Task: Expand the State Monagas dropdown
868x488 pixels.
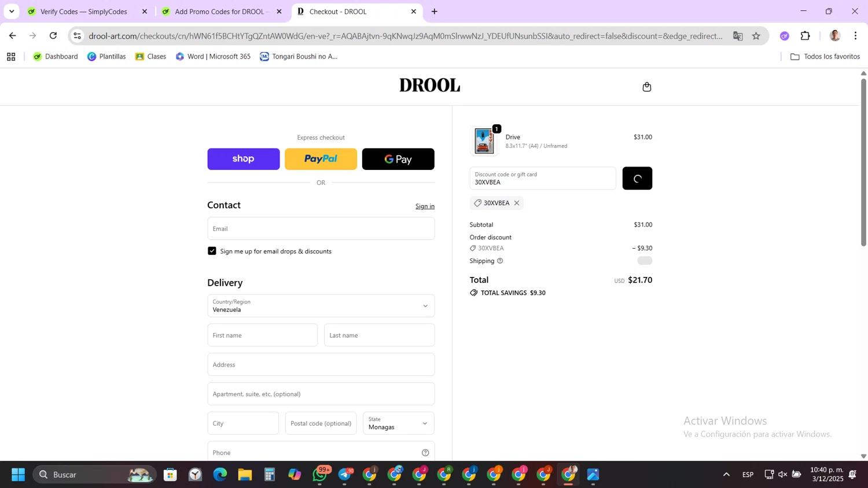Action: (399, 423)
